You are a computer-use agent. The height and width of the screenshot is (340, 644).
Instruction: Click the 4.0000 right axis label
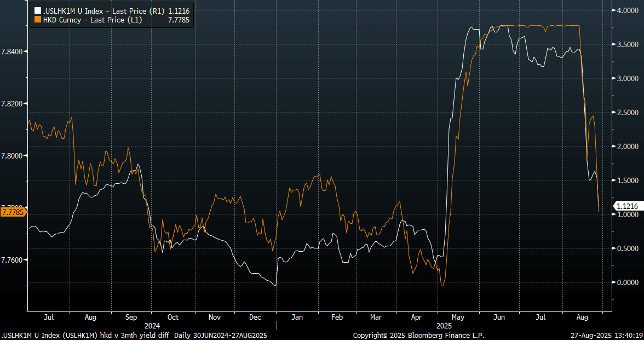[627, 10]
